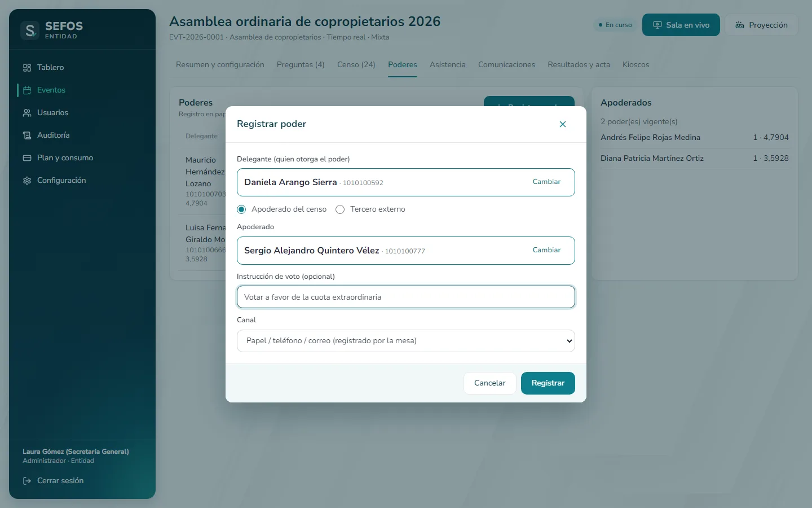
Task: Cancel the Registrar poder dialog
Action: pyautogui.click(x=490, y=383)
